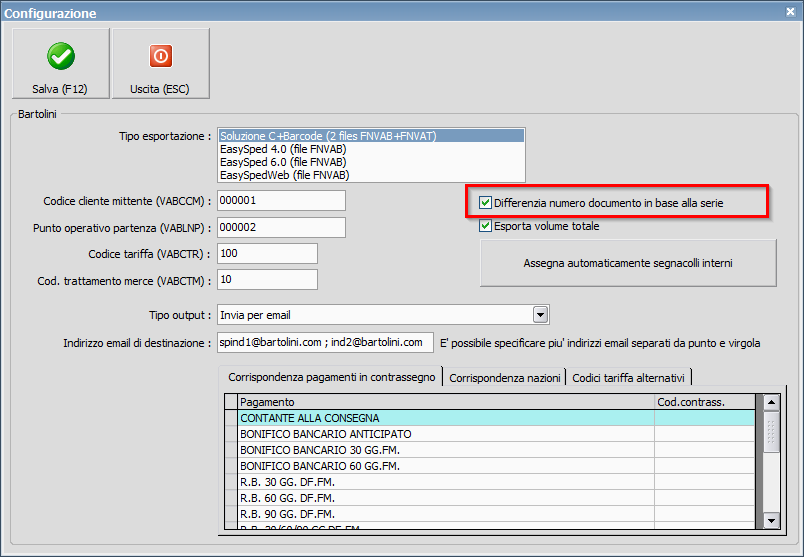Click the Codice cliente mittente field

[281, 201]
